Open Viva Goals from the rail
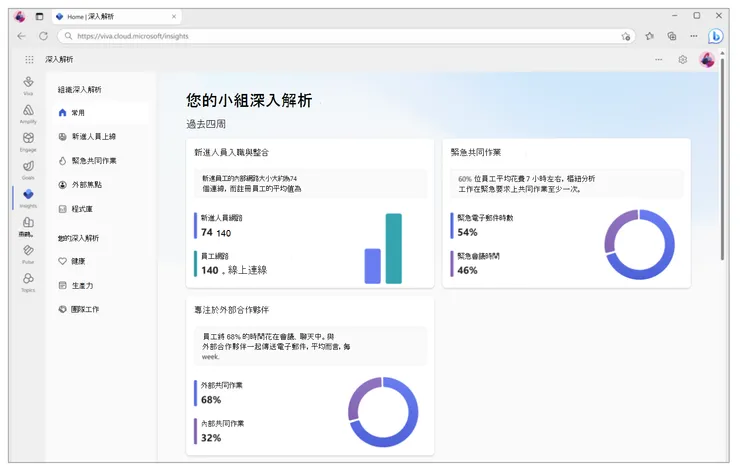740x469 pixels. pos(28,169)
